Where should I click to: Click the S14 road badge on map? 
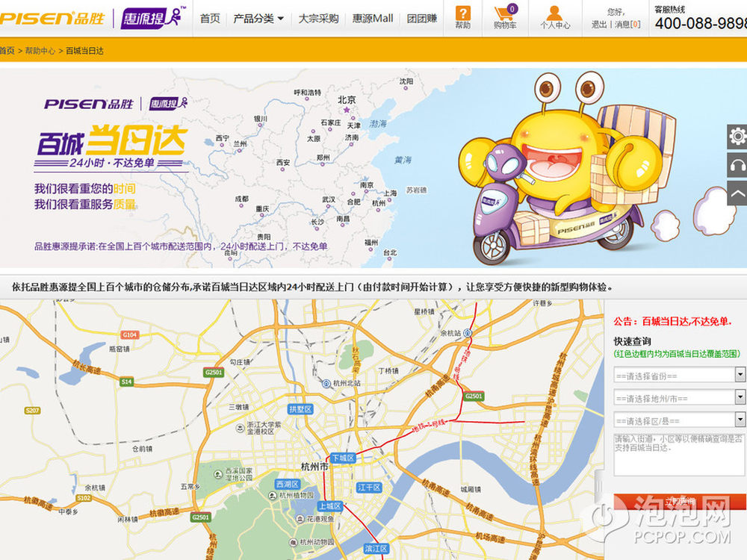[126, 382]
